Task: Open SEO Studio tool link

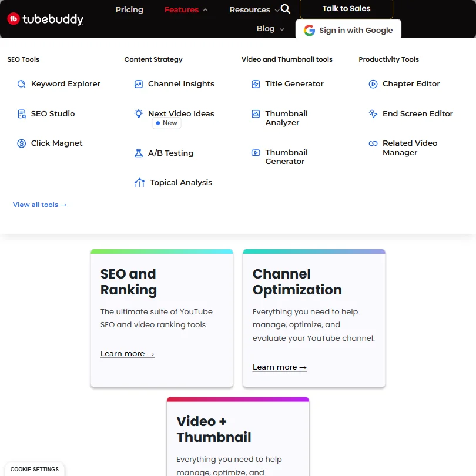Action: pyautogui.click(x=53, y=113)
